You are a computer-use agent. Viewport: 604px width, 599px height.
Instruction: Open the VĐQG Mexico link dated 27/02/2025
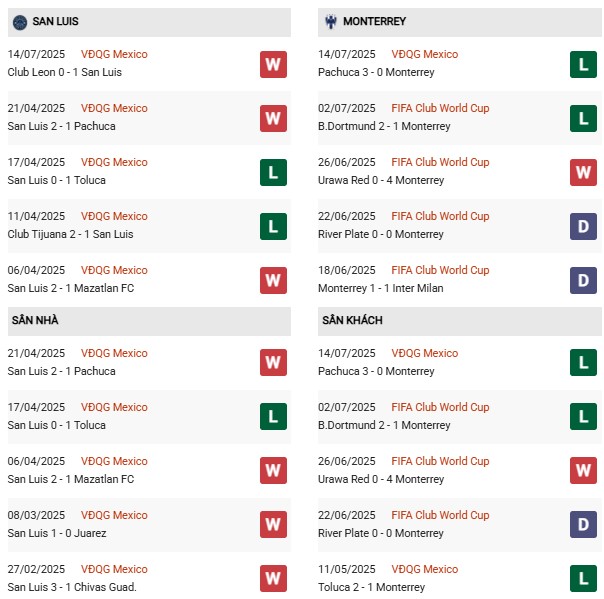(115, 569)
